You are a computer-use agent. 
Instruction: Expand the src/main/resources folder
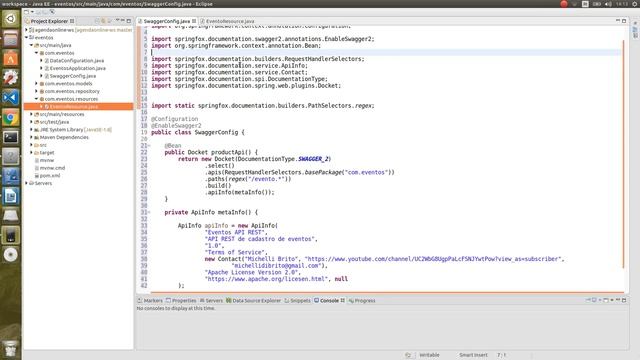click(31, 114)
